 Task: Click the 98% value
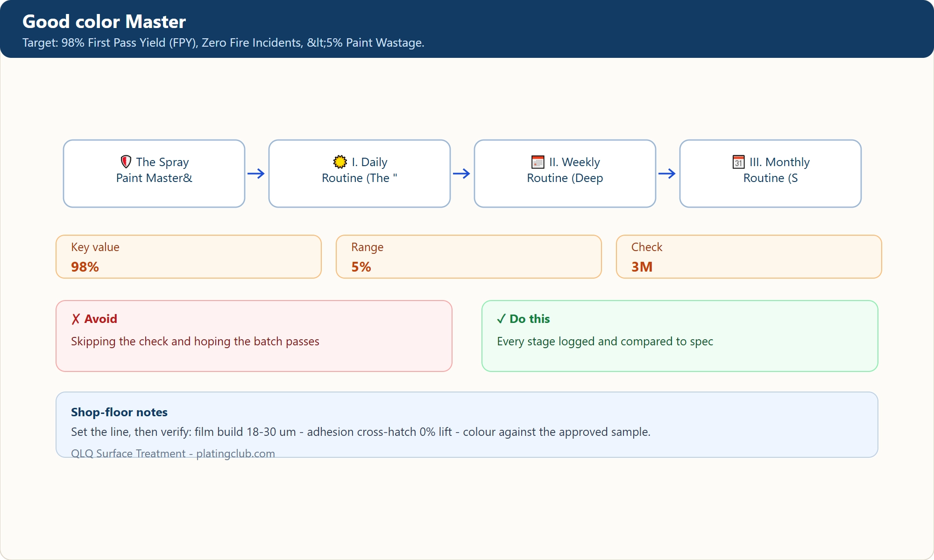(85, 267)
